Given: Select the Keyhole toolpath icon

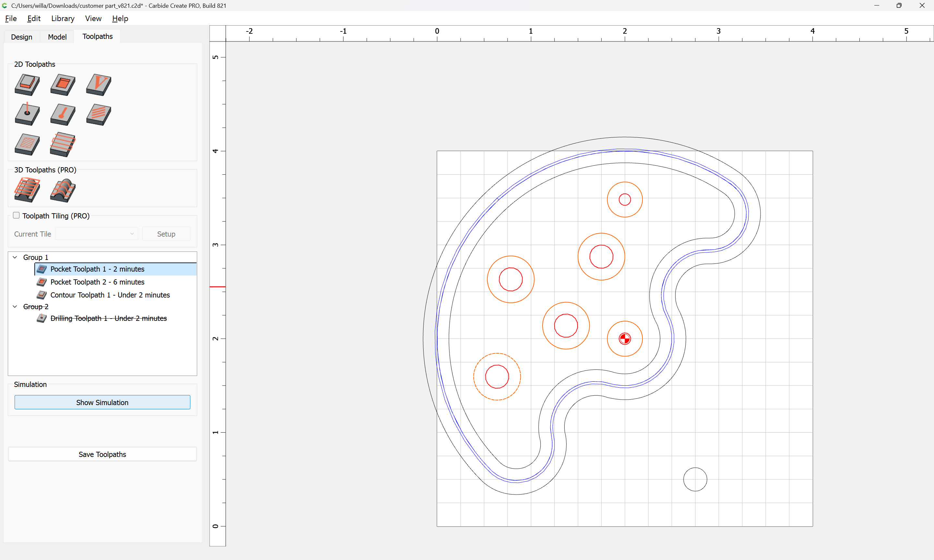Looking at the screenshot, I should pyautogui.click(x=63, y=114).
